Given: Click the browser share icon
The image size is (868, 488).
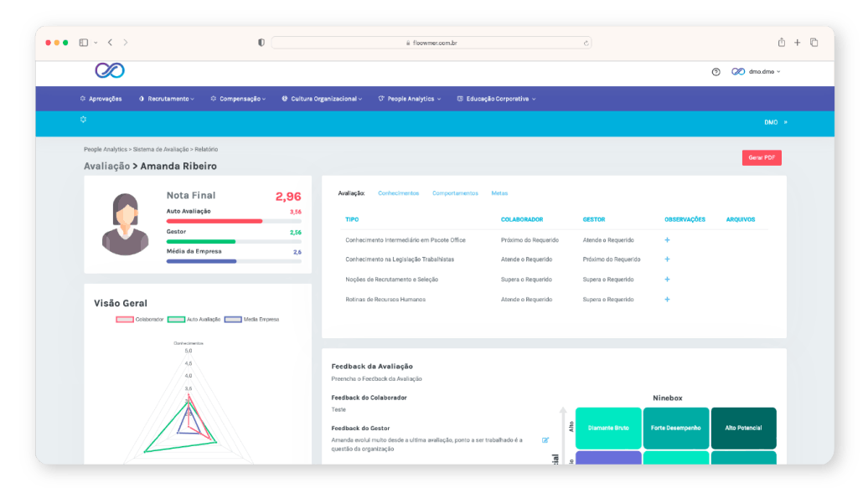Looking at the screenshot, I should point(781,42).
